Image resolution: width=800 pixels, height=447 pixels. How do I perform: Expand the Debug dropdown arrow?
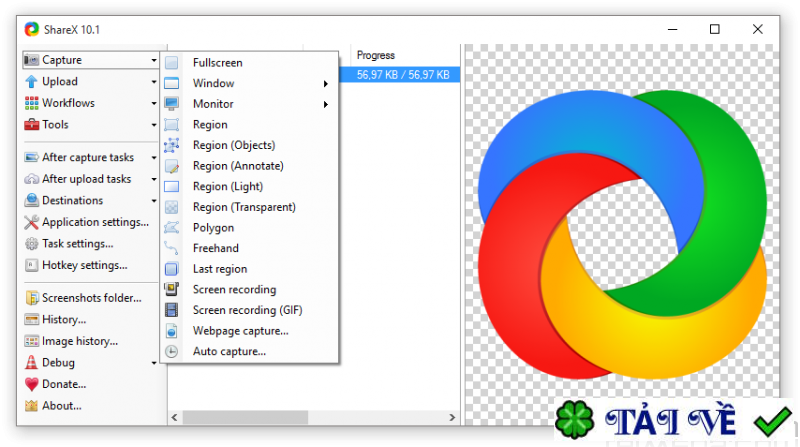click(154, 363)
